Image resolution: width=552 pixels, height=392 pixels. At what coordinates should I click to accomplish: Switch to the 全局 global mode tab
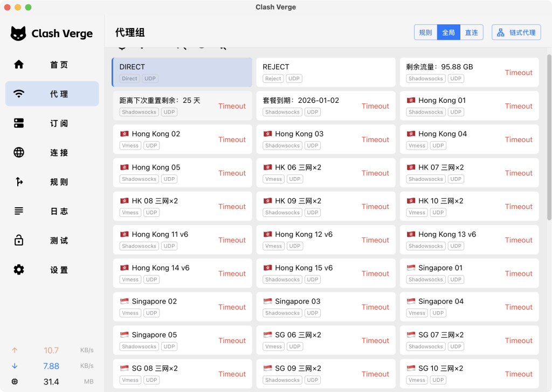click(x=448, y=32)
